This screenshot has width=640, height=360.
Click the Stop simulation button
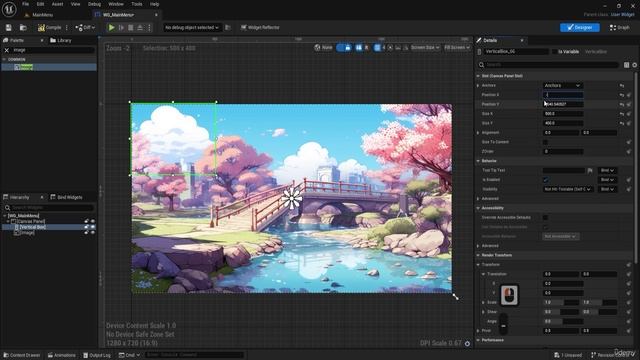click(131, 27)
